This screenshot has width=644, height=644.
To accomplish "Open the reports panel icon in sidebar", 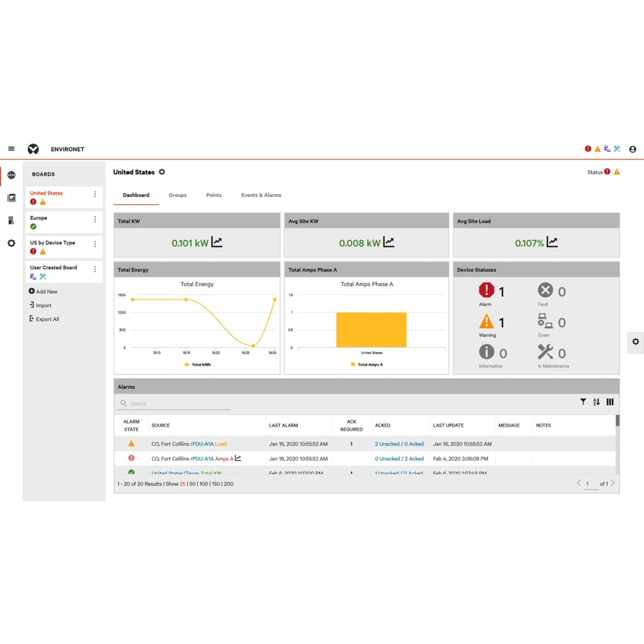I will point(11,198).
